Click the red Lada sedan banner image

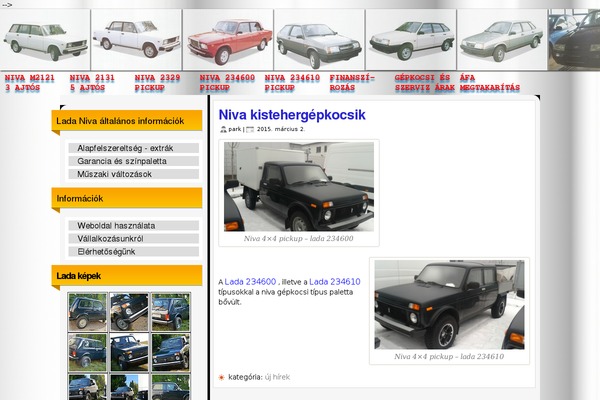(228, 40)
